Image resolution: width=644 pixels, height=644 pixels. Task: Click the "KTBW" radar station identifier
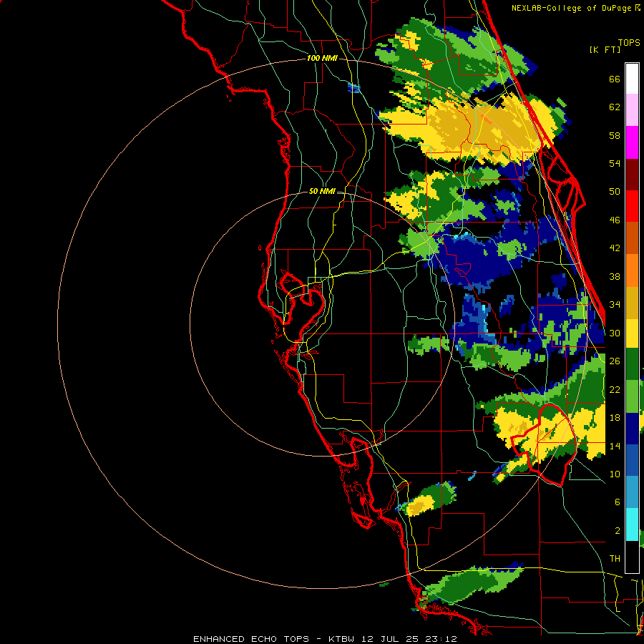click(341, 639)
